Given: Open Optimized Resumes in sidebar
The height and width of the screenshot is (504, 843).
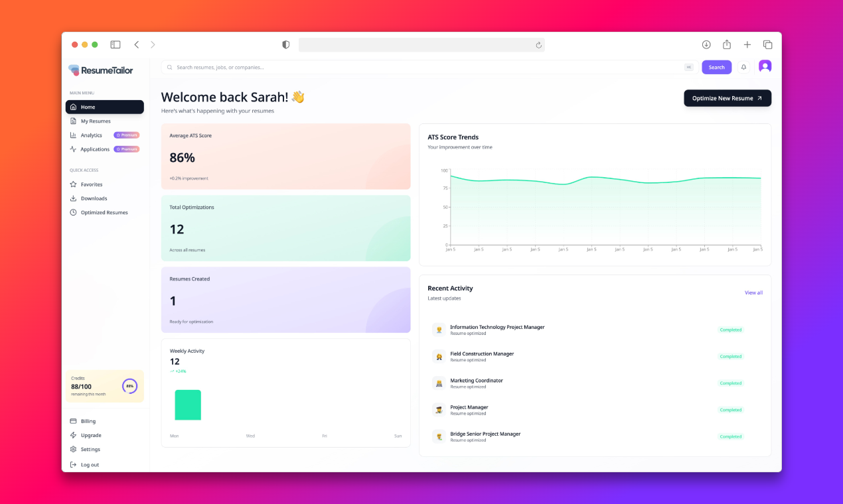Looking at the screenshot, I should (104, 212).
